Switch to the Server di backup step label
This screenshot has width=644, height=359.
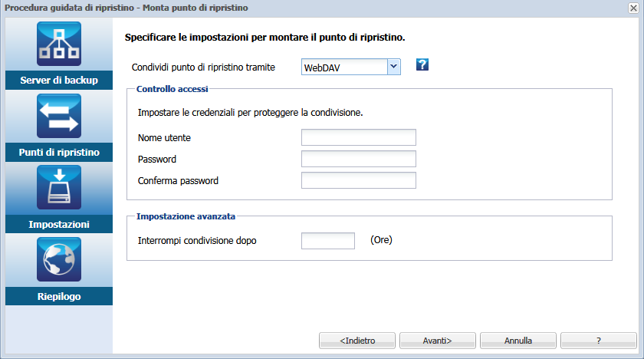click(x=59, y=80)
